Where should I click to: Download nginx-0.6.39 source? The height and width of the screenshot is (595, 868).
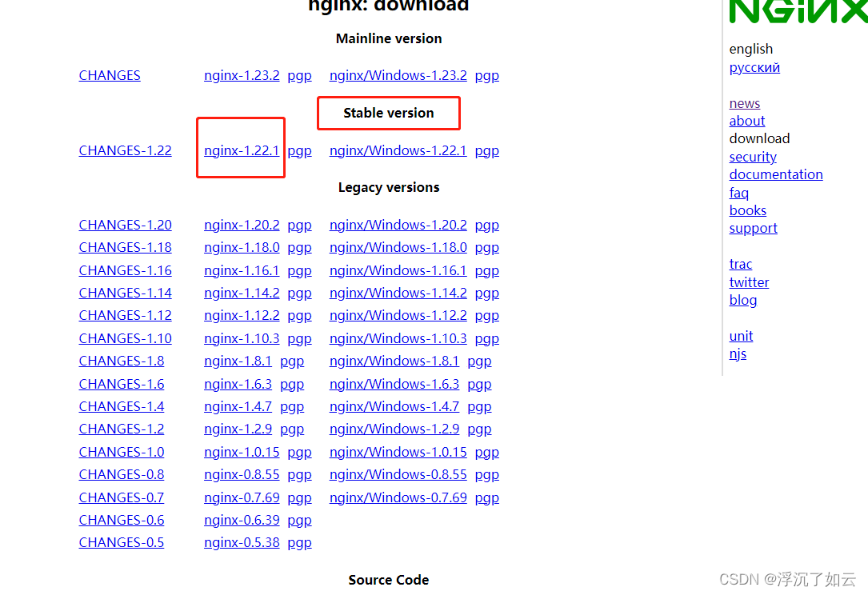tap(242, 520)
